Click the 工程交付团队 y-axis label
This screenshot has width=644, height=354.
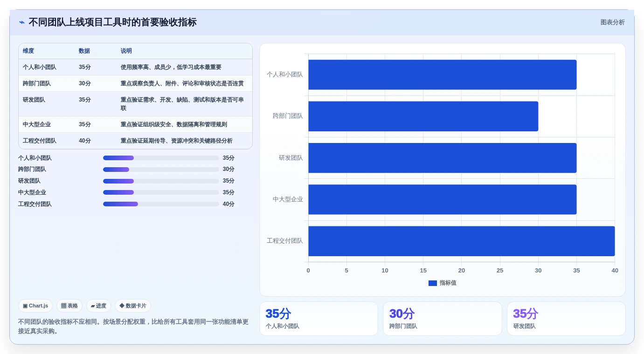(285, 241)
